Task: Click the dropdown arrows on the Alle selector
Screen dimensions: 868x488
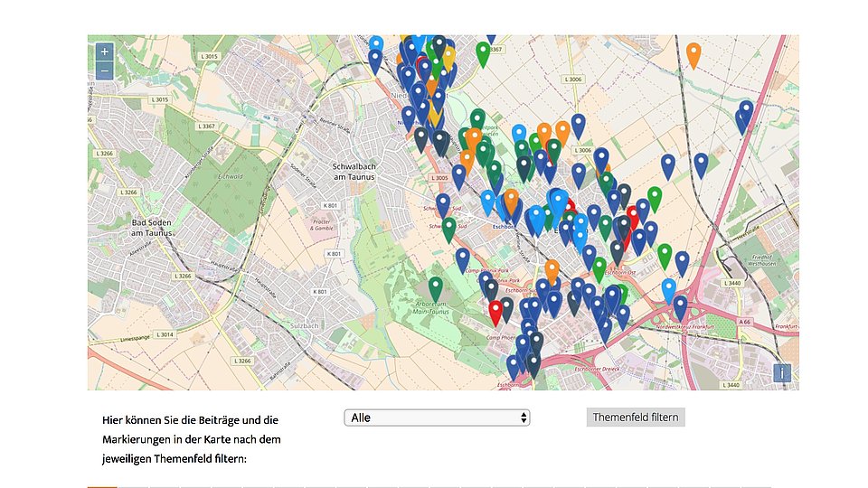Action: [x=524, y=418]
